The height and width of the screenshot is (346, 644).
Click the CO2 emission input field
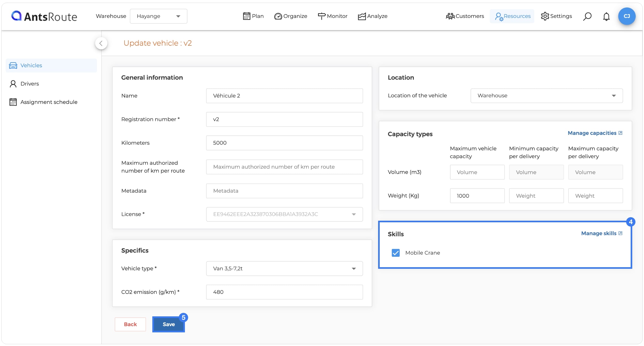tap(284, 292)
